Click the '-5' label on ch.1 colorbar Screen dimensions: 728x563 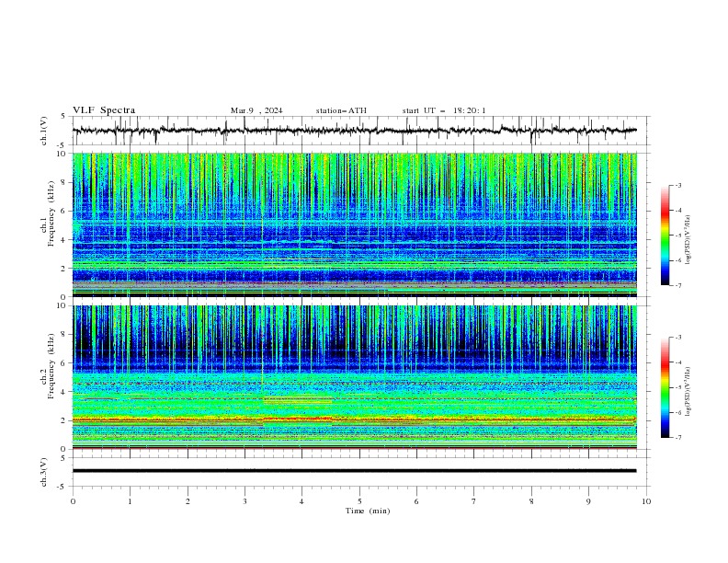point(678,236)
